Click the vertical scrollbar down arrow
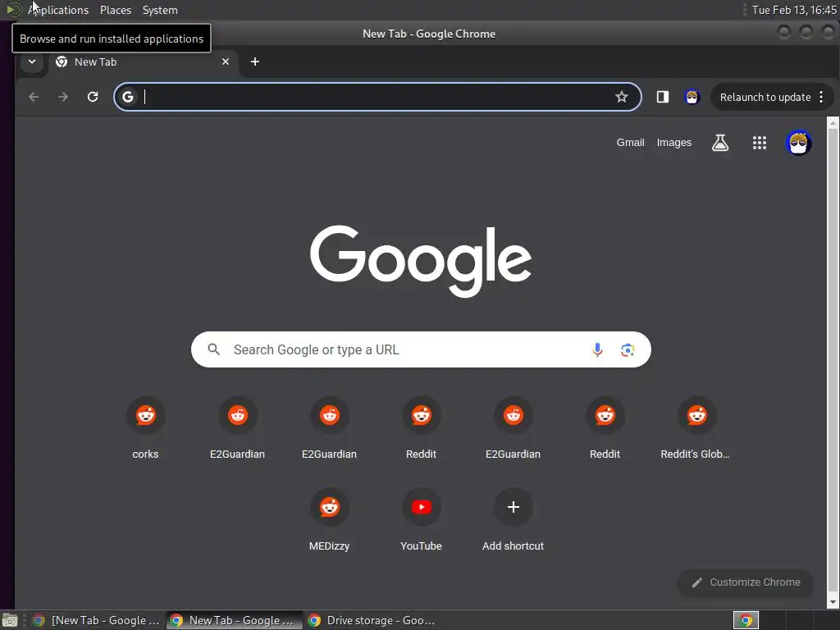Viewport: 840px width, 630px height. [x=833, y=603]
